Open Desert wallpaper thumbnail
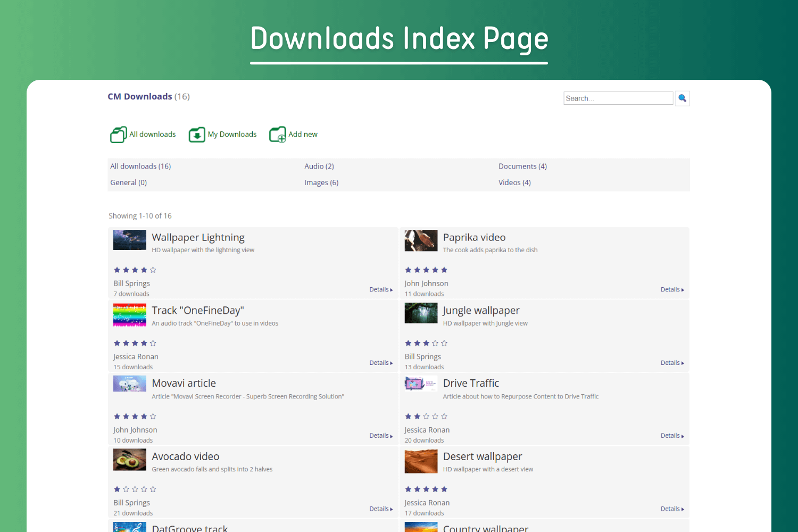798x532 pixels. pos(421,461)
